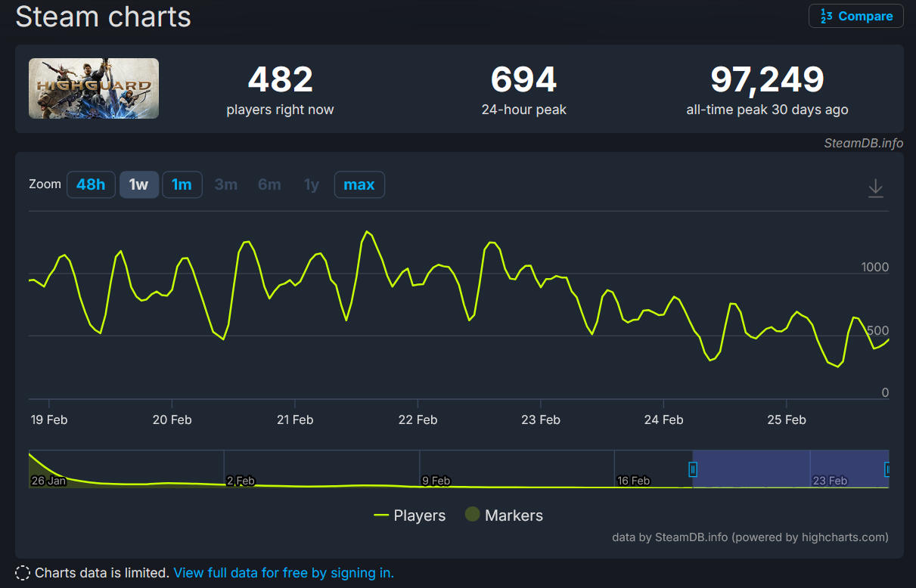Click the 19 Feb axis label
Screen dimensions: 916x588
(x=49, y=419)
